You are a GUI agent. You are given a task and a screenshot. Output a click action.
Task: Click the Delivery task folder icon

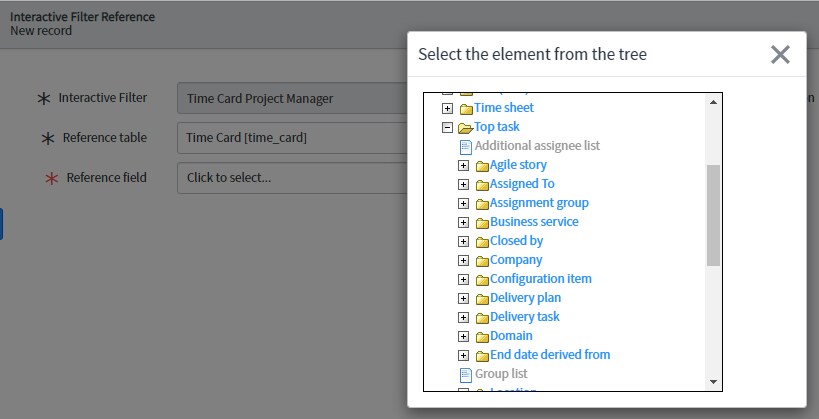[482, 318]
